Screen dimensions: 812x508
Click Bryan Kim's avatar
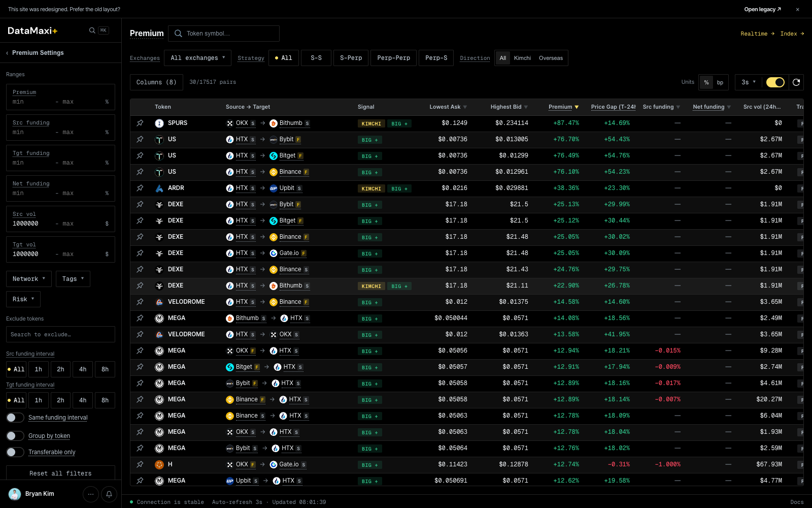[x=15, y=494]
